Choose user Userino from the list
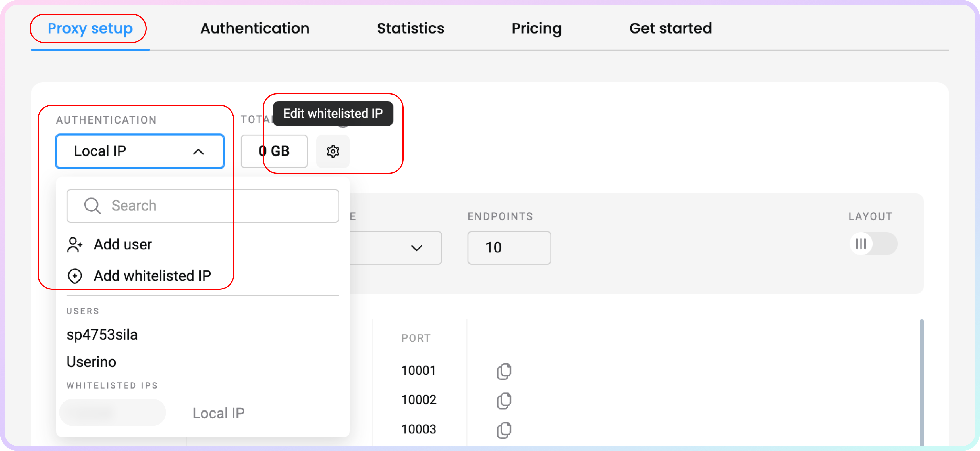The height and width of the screenshot is (451, 980). (91, 362)
